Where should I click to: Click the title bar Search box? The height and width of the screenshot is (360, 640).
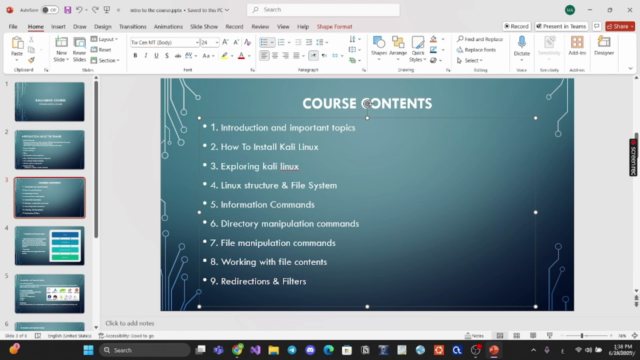pos(323,10)
